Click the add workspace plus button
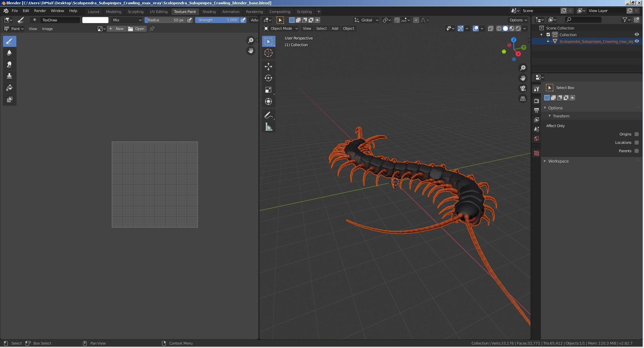Screen dimensions: 644x348 click(319, 11)
